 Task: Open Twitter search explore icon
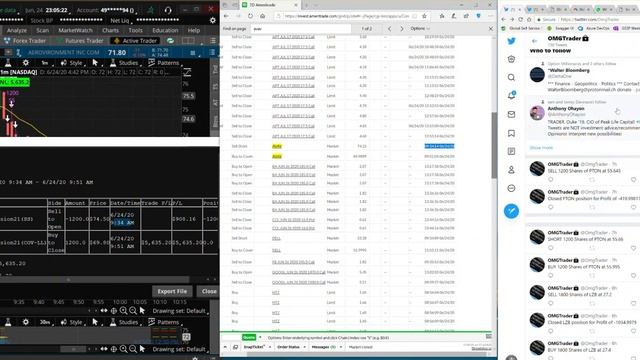(511, 77)
